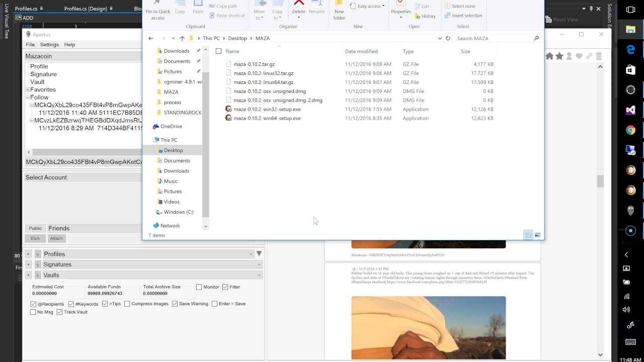Switch to Profiles.cs tab in Visual Studio

tap(26, 9)
